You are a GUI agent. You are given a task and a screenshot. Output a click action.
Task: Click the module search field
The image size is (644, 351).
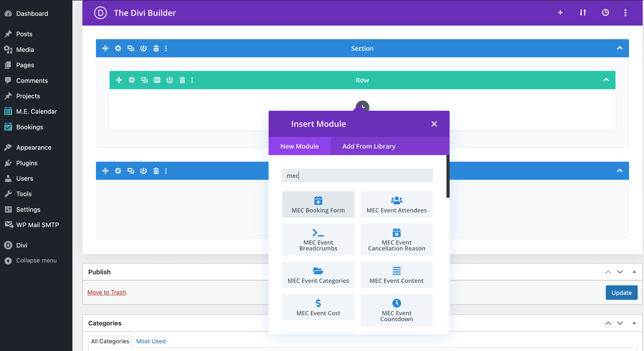point(357,175)
